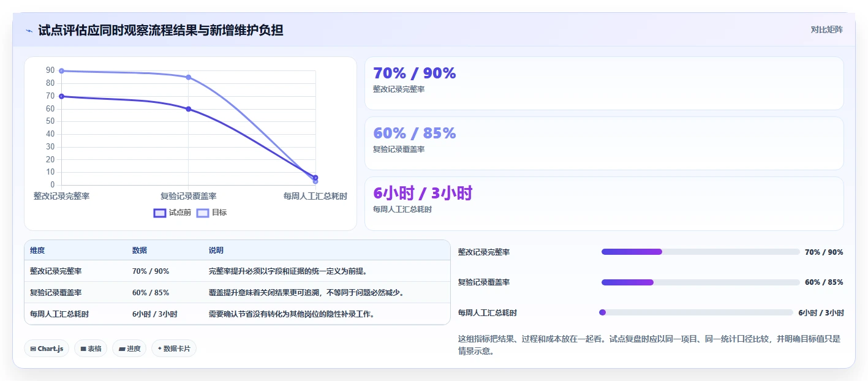The width and height of the screenshot is (868, 381).
Task: Click the 每周人工汇总耗时 label beside its progress bar
Action: pos(488,312)
